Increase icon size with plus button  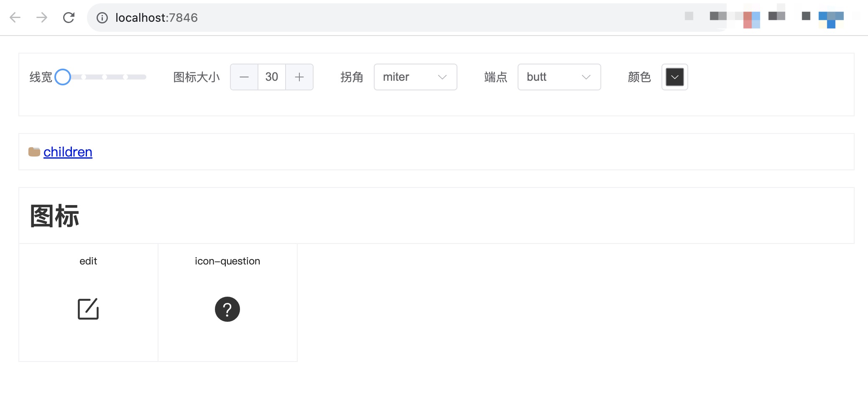pos(299,77)
